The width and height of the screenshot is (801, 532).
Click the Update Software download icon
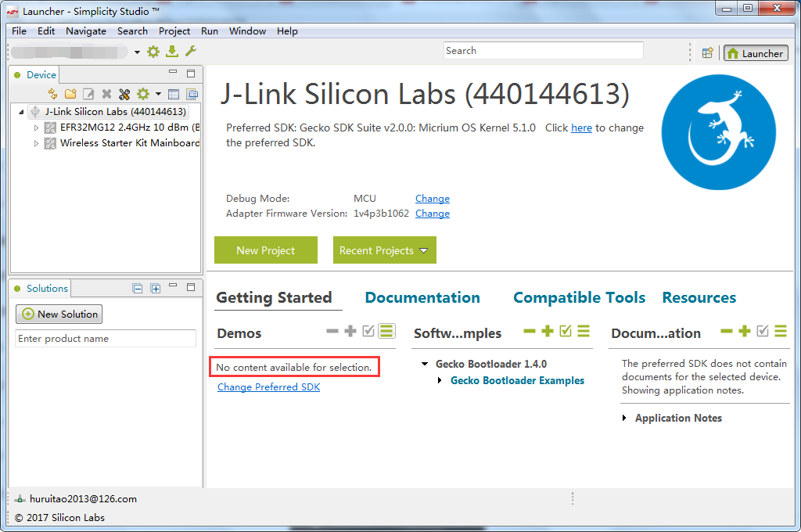point(172,51)
